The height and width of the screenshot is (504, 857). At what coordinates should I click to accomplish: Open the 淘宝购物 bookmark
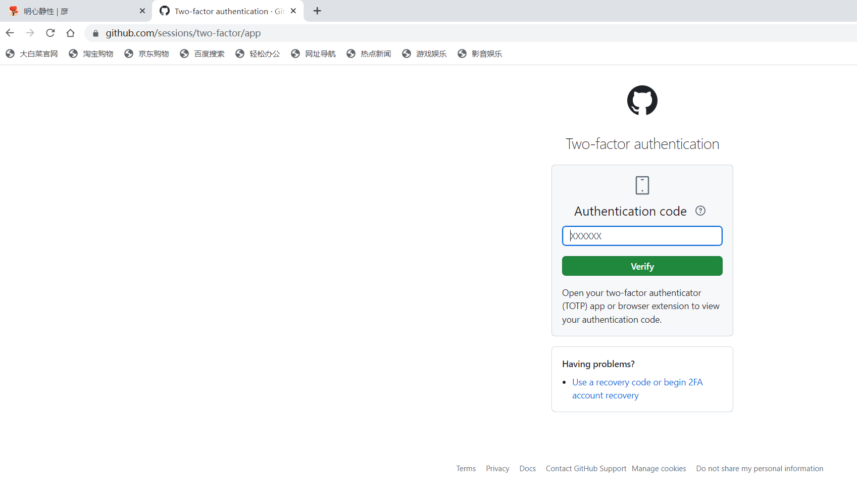[x=91, y=54]
